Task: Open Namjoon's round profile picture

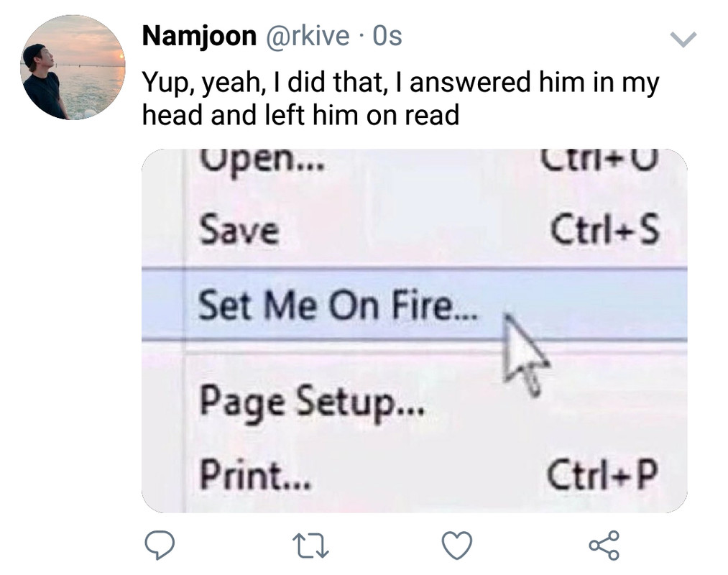Action: (73, 68)
